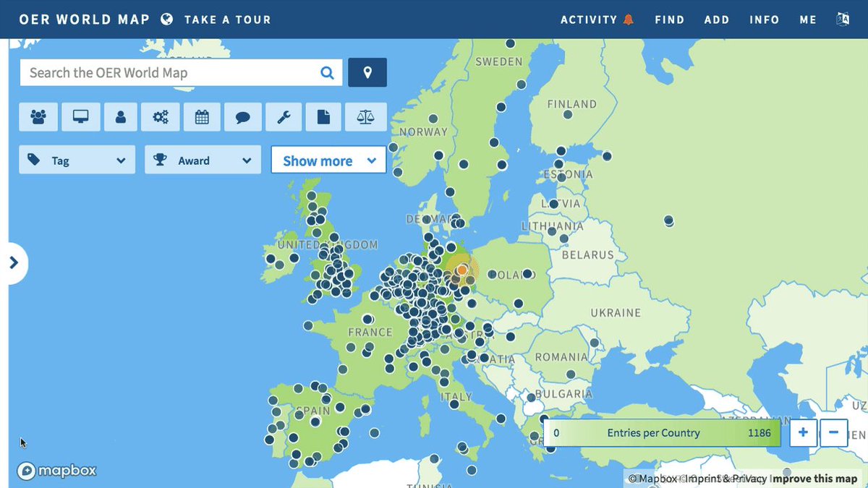Open the Info menu
Screen dimensions: 868x488
click(x=765, y=20)
